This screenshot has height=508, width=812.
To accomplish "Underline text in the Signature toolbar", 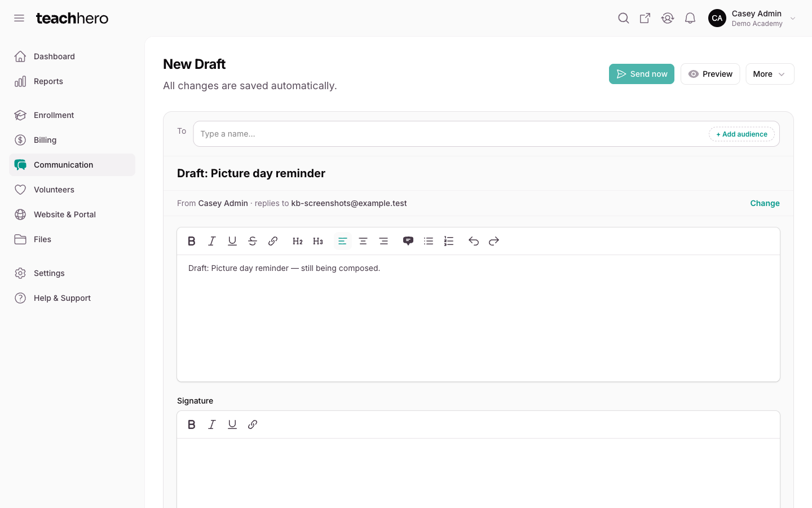I will 232,424.
